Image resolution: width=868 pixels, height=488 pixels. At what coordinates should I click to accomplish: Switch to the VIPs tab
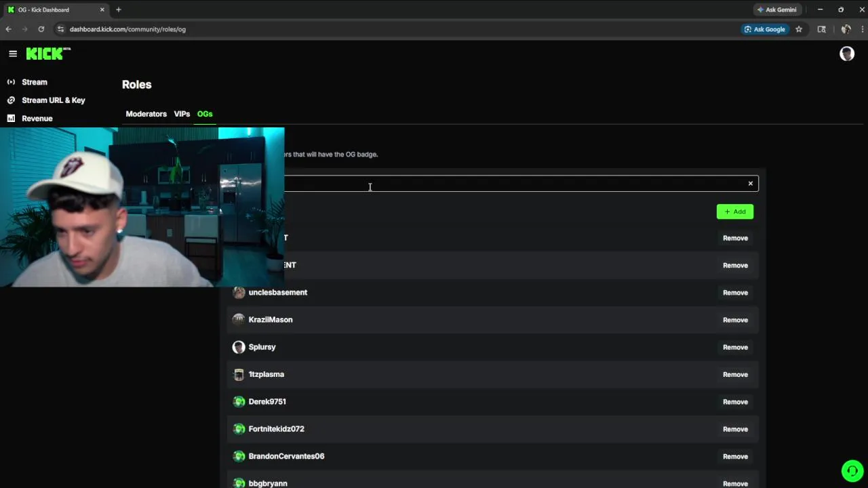pyautogui.click(x=182, y=114)
